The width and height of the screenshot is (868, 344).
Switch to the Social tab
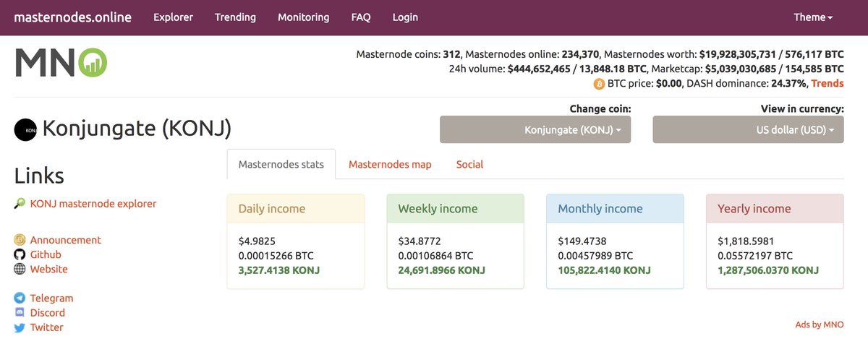click(469, 164)
